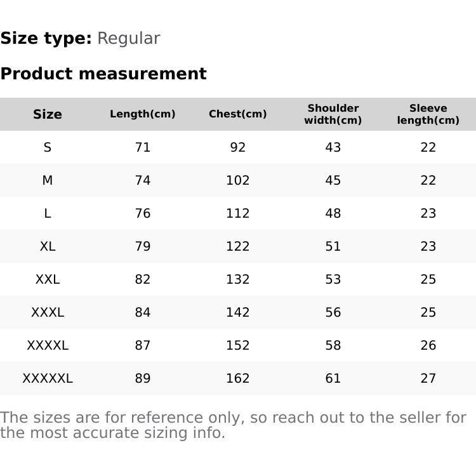Image resolution: width=476 pixels, height=476 pixels.
Task: Click the XXXXL size row label
Action: tap(48, 345)
